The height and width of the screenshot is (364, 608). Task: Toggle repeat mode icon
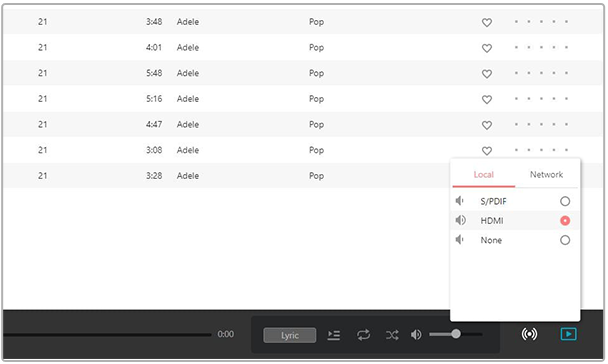(363, 335)
